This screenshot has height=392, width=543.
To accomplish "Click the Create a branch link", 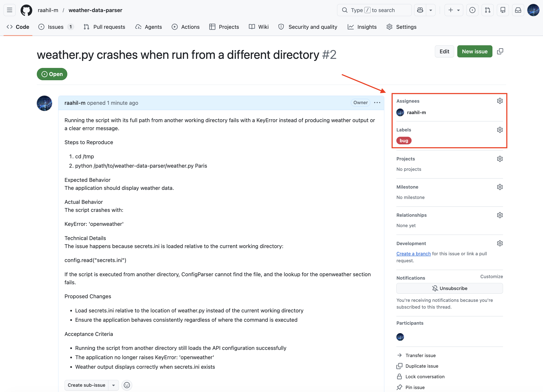I will pyautogui.click(x=413, y=254).
